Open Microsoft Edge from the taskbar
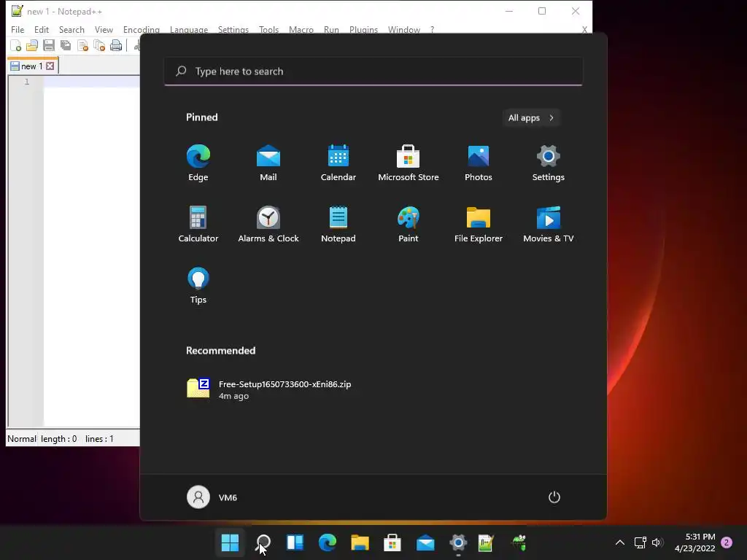 (328, 542)
